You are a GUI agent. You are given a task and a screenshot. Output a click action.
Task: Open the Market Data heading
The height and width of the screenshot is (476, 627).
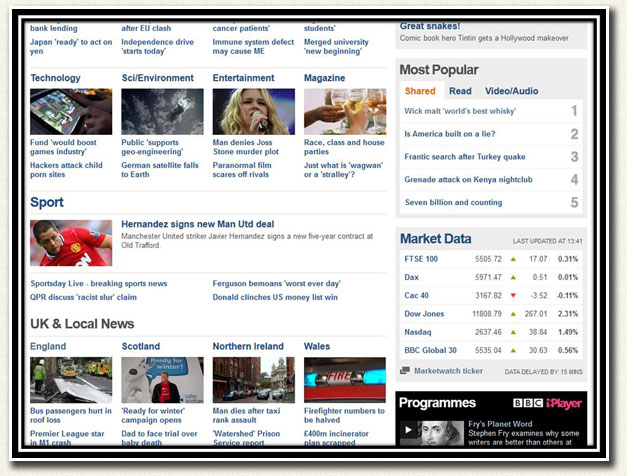click(436, 239)
